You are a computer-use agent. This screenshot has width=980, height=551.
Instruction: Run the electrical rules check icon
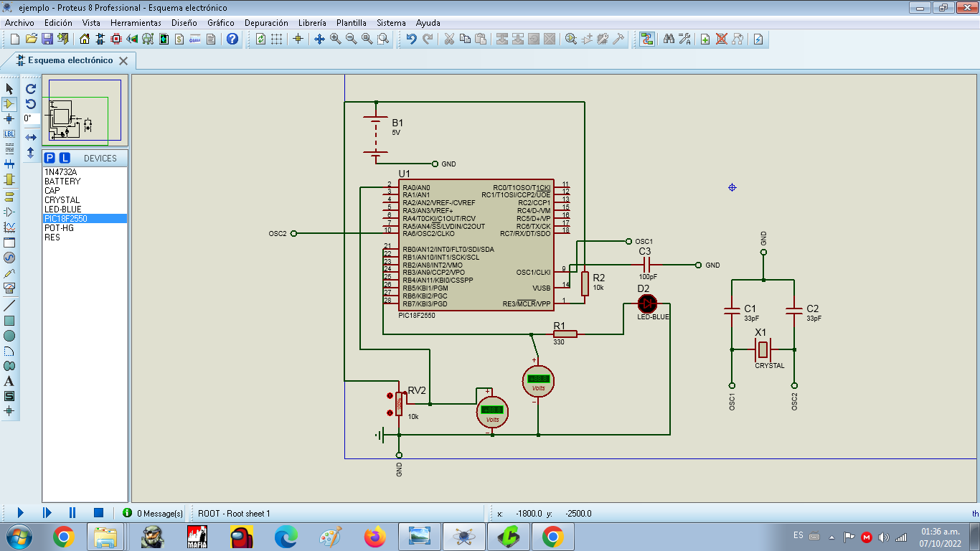pyautogui.click(x=759, y=39)
